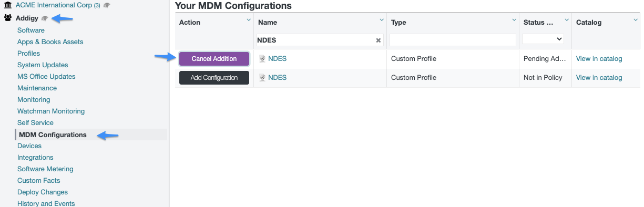This screenshot has width=644, height=207.
Task: Open the Watchman Monitoring sidebar item
Action: click(x=51, y=111)
